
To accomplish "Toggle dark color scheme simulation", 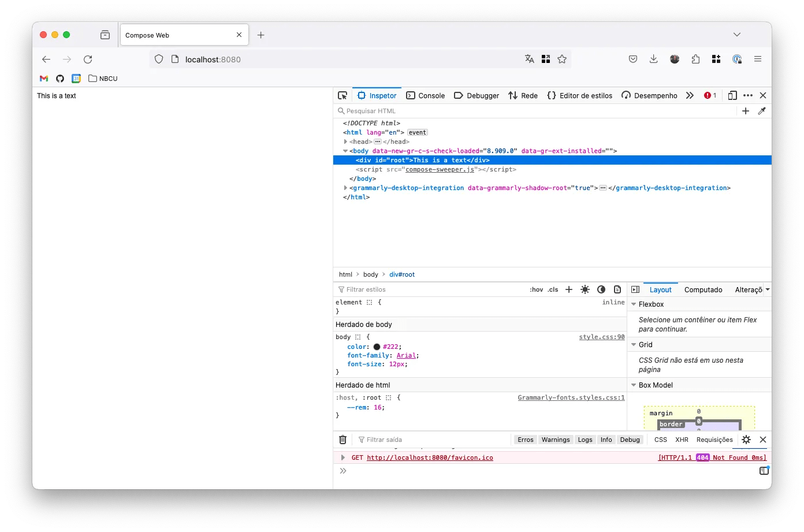I will (601, 289).
